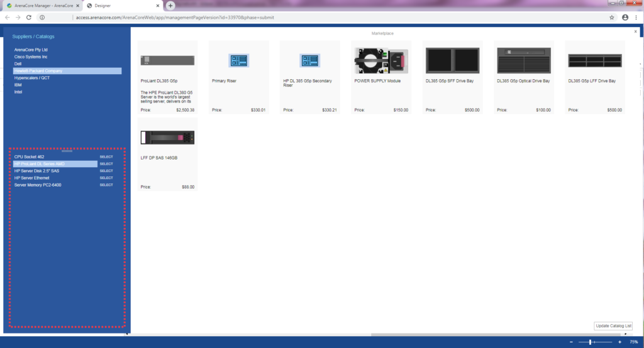The width and height of the screenshot is (644, 348).
Task: Open the browser profile account icon
Action: click(625, 17)
